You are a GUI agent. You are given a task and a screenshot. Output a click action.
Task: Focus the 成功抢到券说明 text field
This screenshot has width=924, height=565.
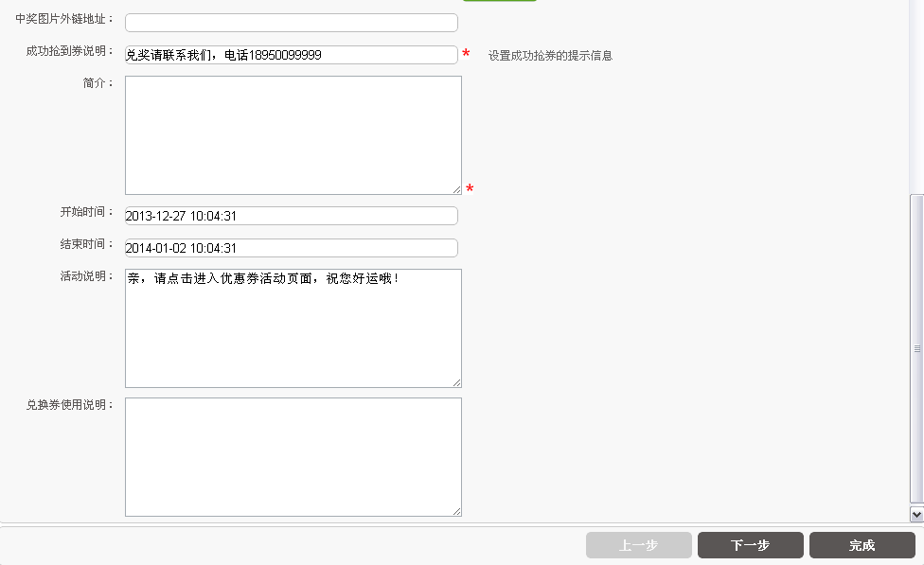pyautogui.click(x=291, y=55)
